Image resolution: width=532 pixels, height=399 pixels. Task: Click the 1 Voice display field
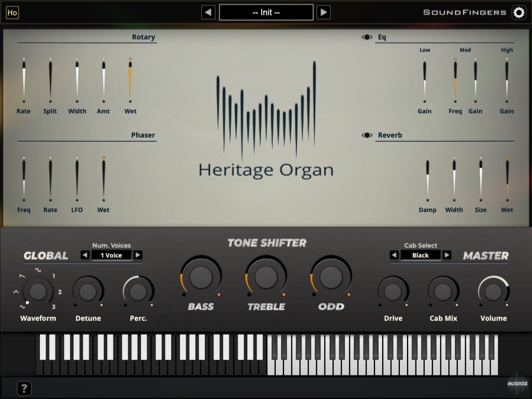pyautogui.click(x=111, y=255)
